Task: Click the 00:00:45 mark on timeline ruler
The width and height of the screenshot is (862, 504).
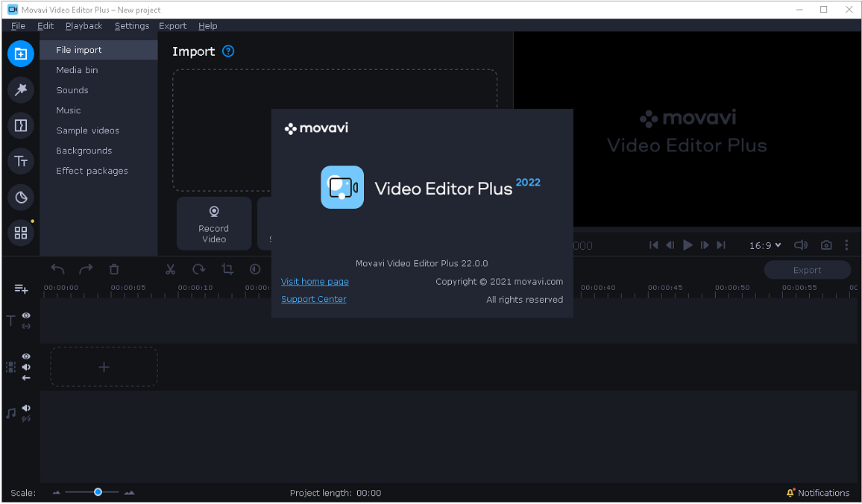Action: (x=665, y=288)
